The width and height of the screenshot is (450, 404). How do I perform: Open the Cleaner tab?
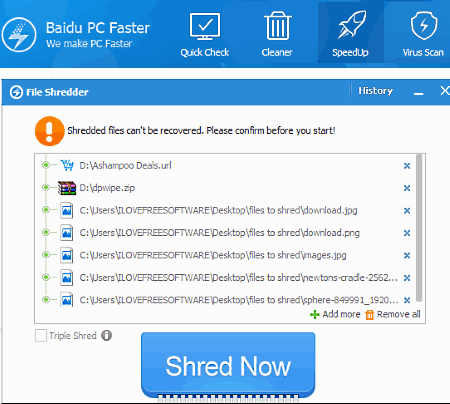tap(277, 35)
